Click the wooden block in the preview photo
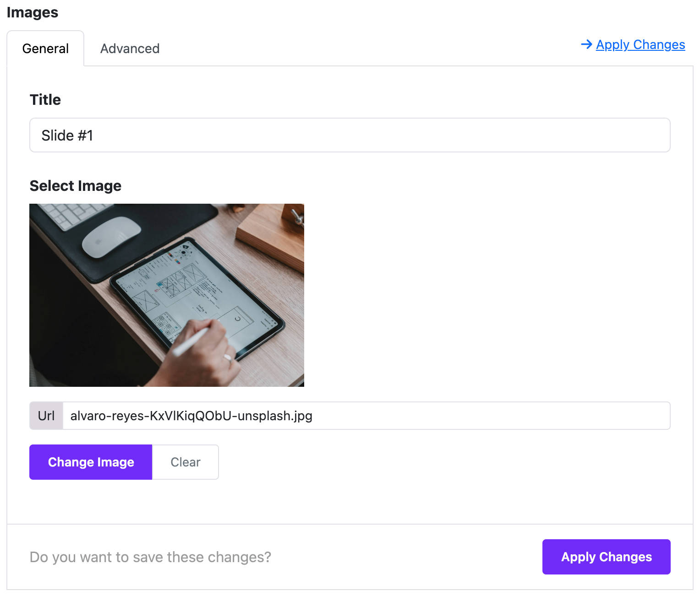This screenshot has width=700, height=596. pyautogui.click(x=270, y=236)
